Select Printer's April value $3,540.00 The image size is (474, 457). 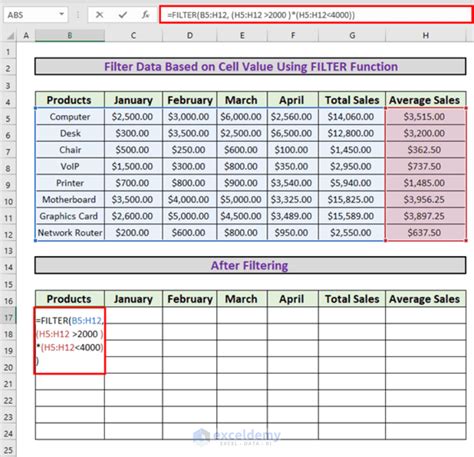pos(293,183)
